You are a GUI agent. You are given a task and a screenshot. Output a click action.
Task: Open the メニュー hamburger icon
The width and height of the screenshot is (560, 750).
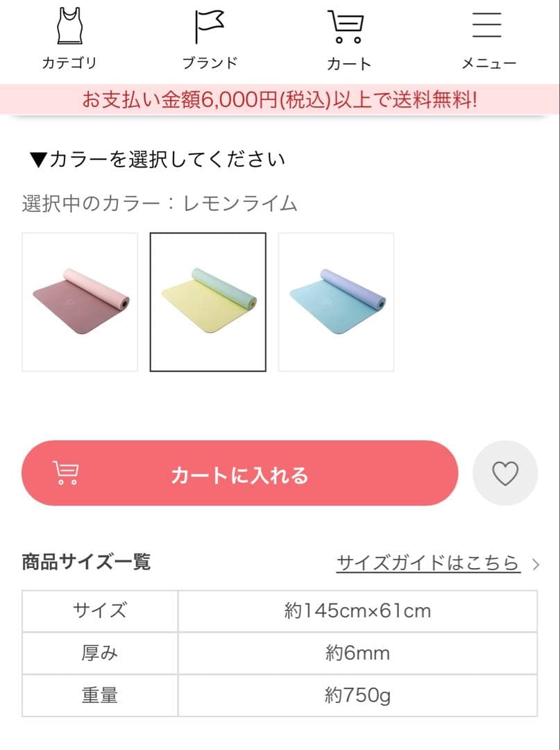click(x=486, y=25)
